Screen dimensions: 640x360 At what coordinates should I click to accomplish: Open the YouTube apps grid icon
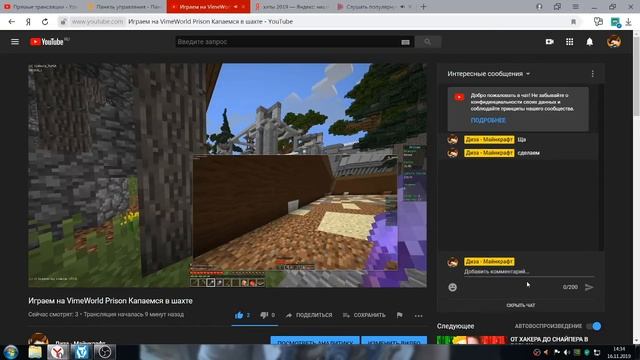point(569,42)
